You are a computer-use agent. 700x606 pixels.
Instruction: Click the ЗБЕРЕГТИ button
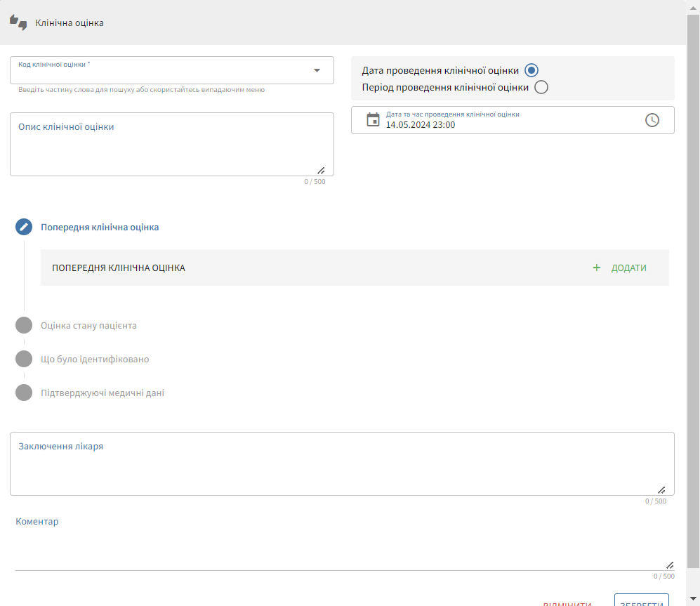pyautogui.click(x=641, y=601)
